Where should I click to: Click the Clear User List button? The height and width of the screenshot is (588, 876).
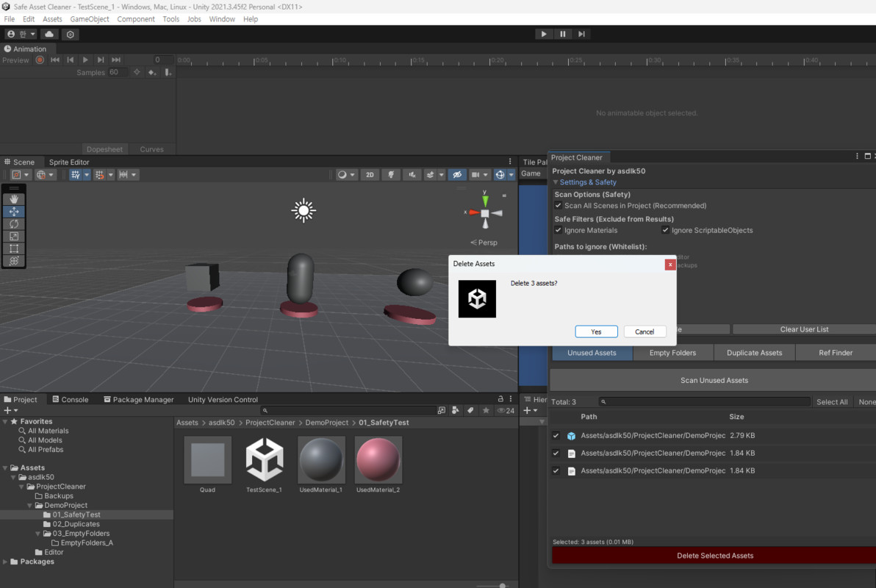(x=804, y=329)
